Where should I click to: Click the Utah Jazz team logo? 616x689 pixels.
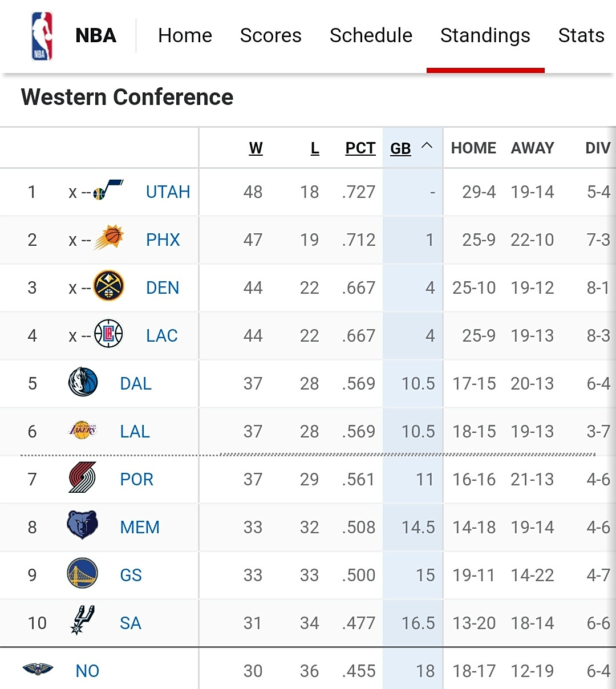[x=108, y=191]
